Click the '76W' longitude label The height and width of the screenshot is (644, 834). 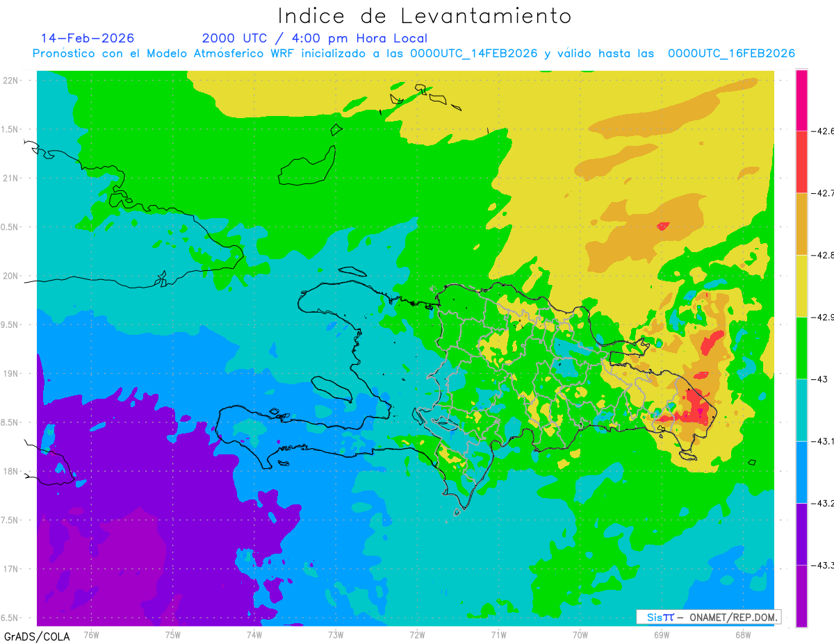pos(91,634)
